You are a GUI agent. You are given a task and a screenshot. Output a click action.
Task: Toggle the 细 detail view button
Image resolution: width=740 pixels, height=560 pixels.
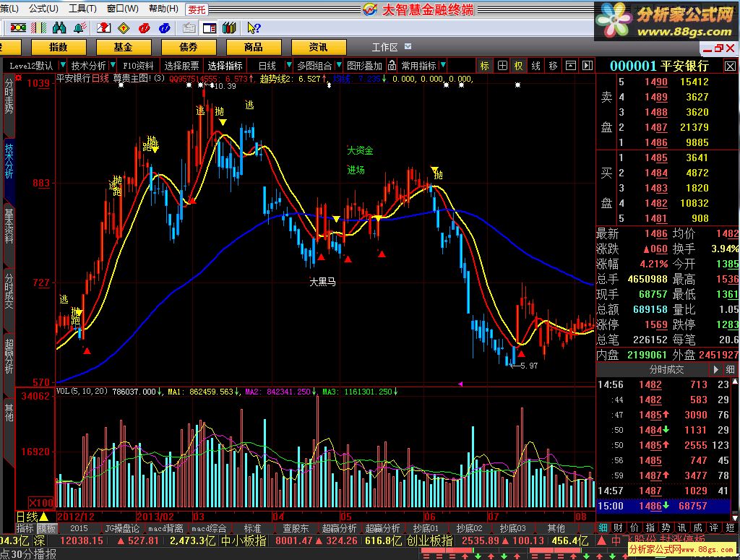pyautogui.click(x=603, y=528)
